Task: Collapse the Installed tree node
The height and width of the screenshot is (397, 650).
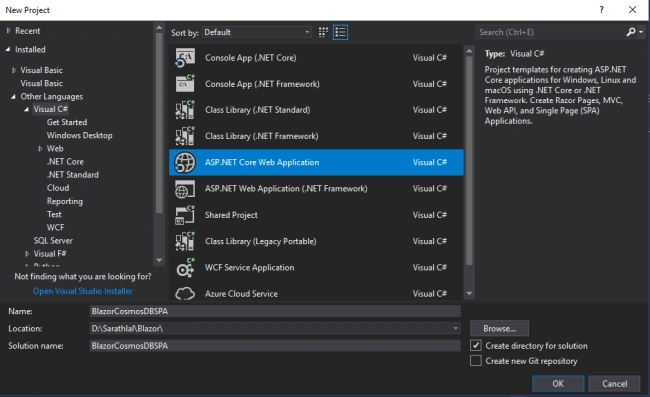Action: point(8,49)
